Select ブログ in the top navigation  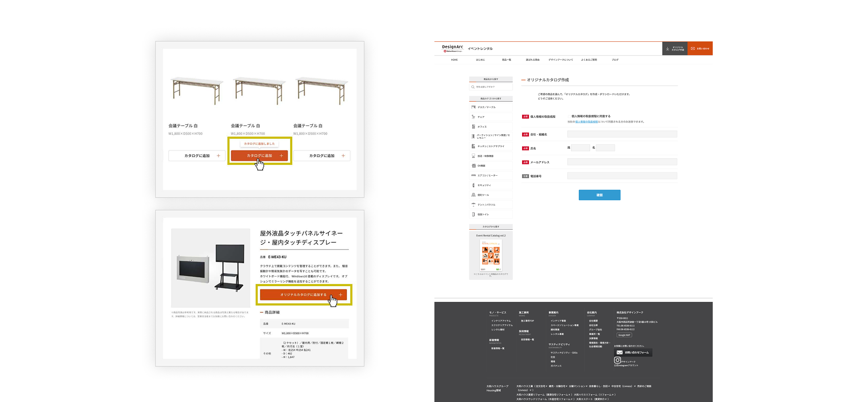point(615,60)
